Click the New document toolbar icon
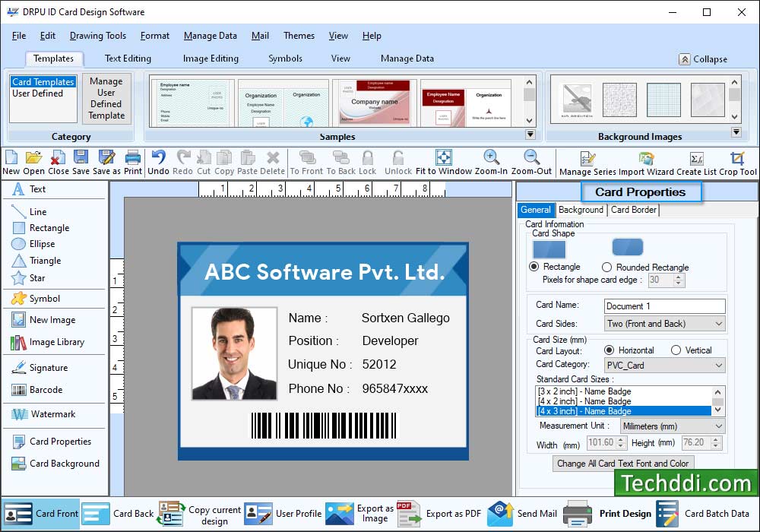Screen dimensions: 760x532 click(11, 157)
